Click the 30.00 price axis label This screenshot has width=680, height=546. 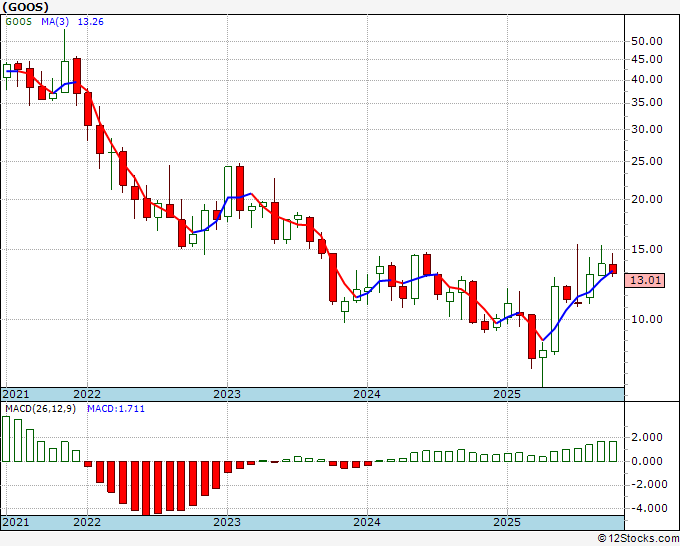click(x=647, y=129)
